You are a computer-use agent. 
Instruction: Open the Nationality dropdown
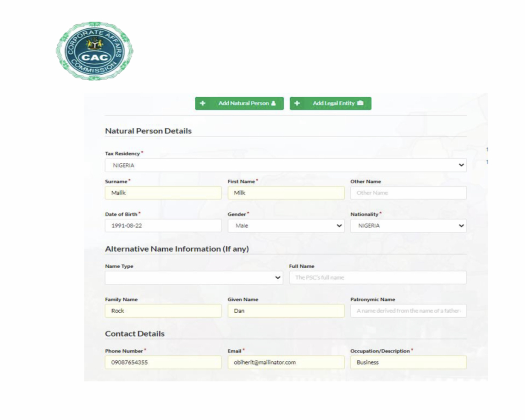[x=408, y=226]
